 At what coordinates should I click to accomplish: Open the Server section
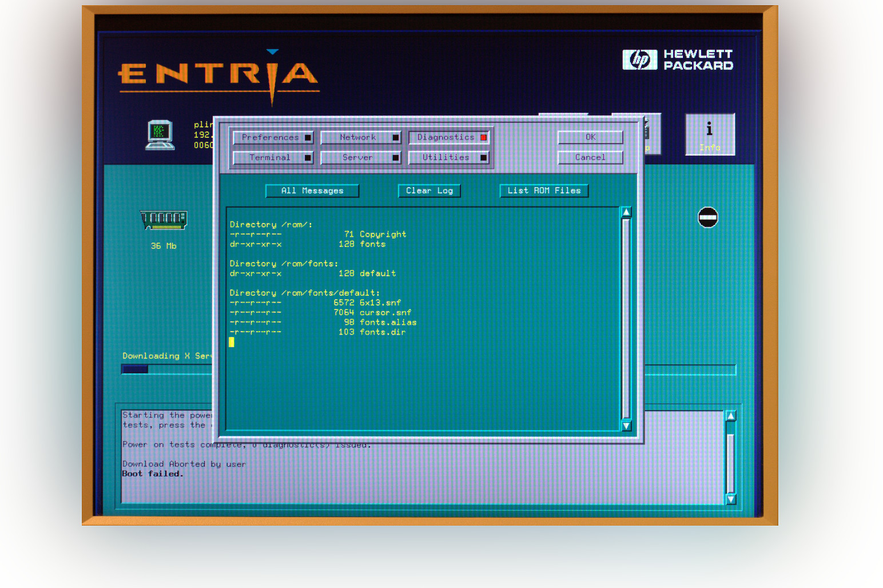(x=361, y=157)
